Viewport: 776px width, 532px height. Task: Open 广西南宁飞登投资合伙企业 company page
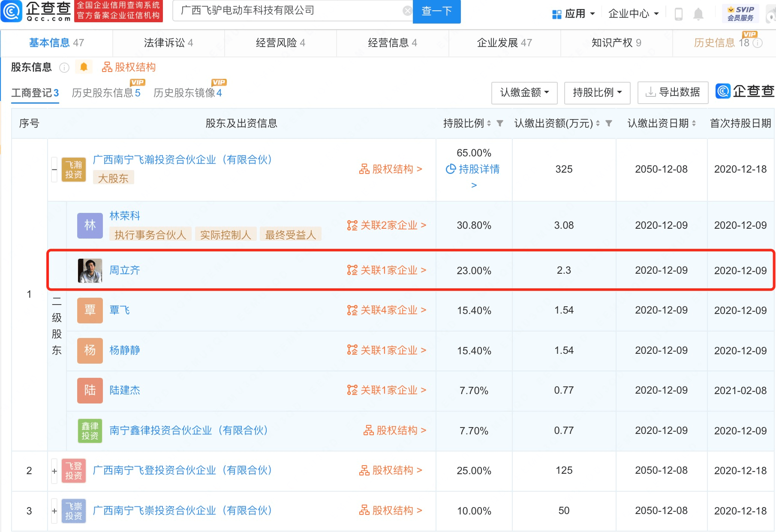[182, 470]
